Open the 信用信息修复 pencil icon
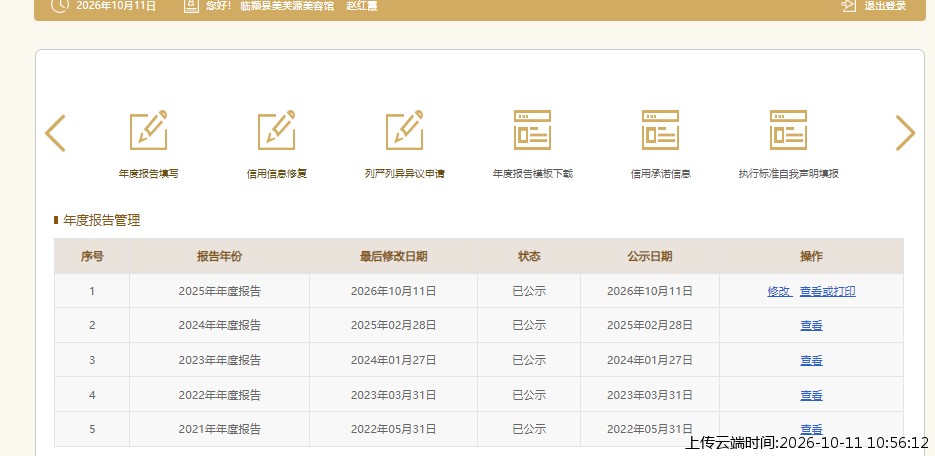Screen dimensions: 935x456 click(277, 130)
